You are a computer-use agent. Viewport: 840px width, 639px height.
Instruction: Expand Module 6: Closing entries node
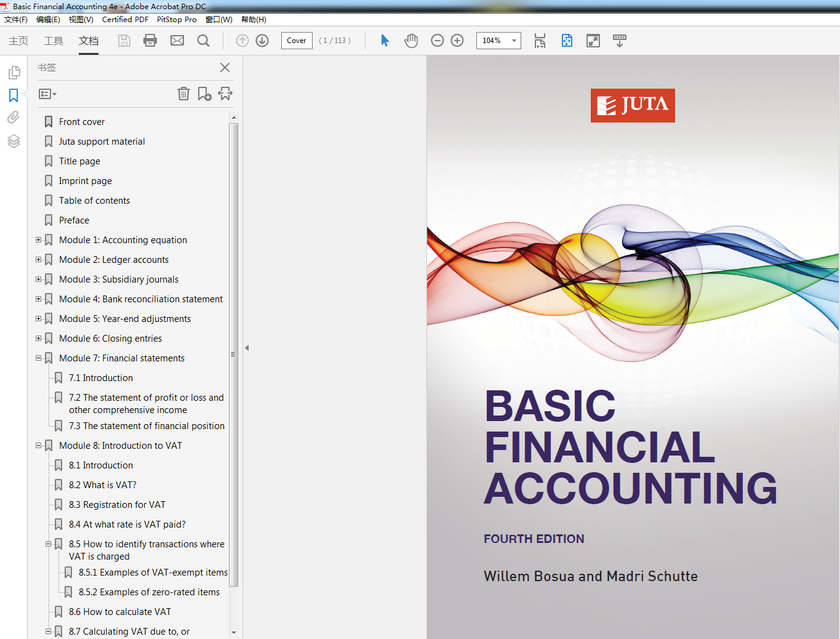tap(39, 339)
